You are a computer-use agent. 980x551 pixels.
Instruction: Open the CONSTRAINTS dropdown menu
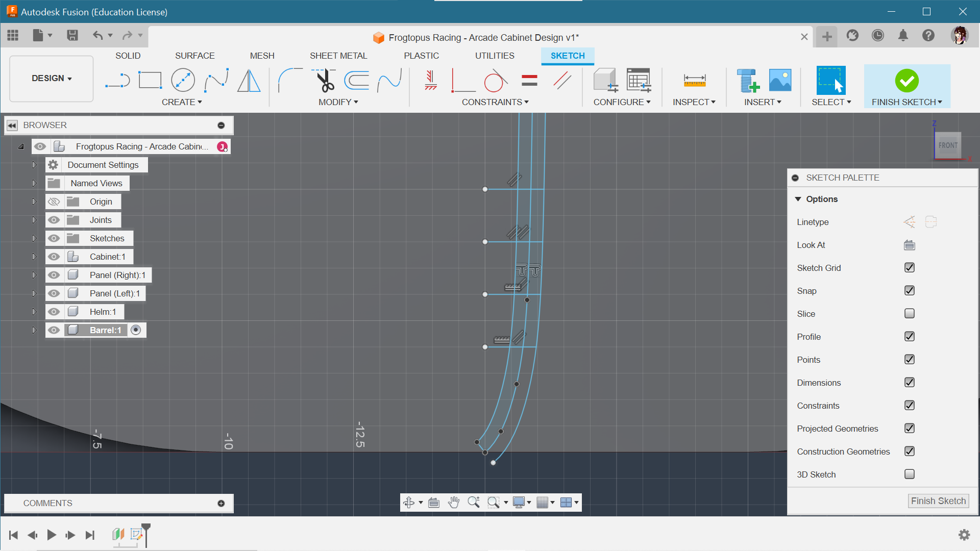coord(495,102)
